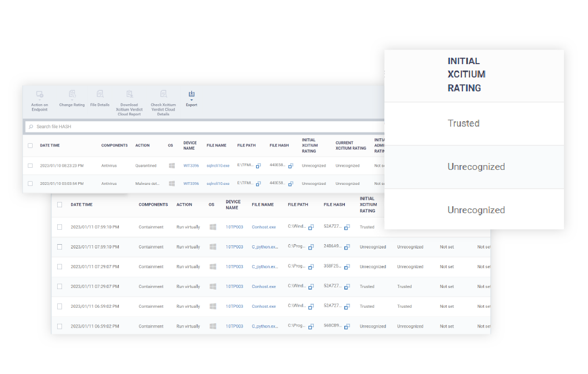This screenshot has height=374, width=588.
Task: Copy the file path beside hash 358F25
Action: (x=311, y=267)
